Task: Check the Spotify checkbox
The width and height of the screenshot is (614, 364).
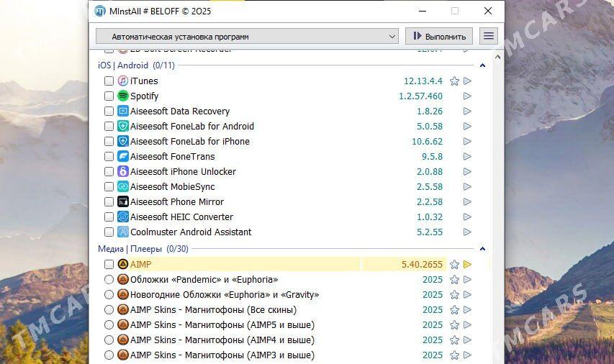Action: [109, 96]
